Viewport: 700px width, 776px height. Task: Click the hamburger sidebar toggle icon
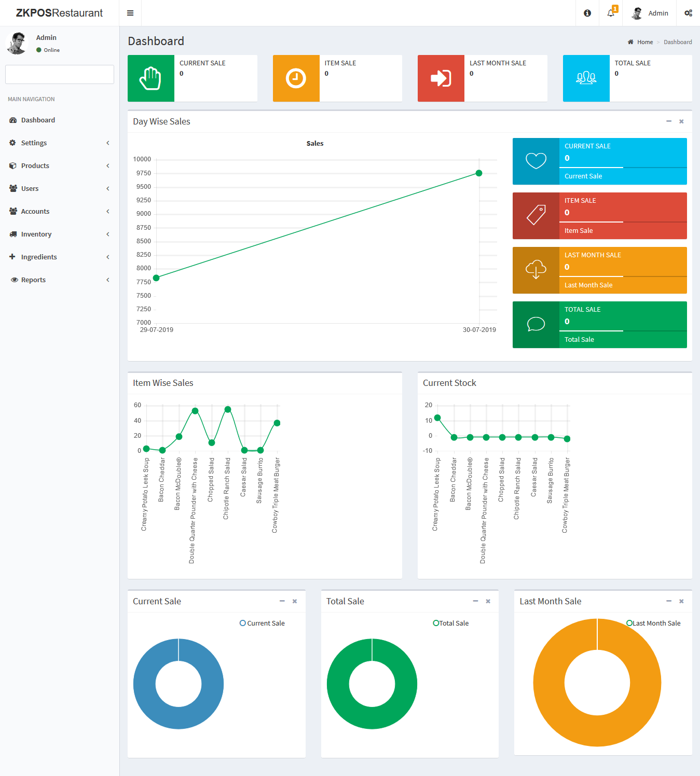[x=130, y=12]
